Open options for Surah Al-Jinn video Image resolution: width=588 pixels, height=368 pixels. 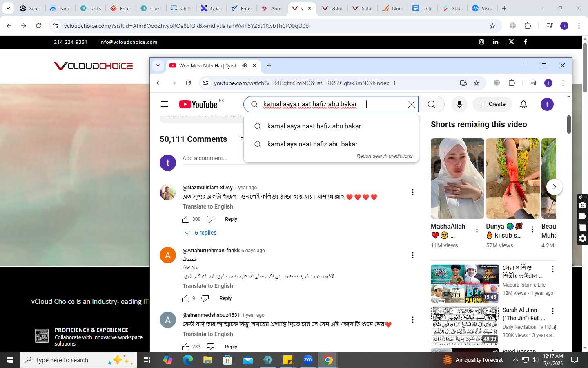tap(553, 311)
